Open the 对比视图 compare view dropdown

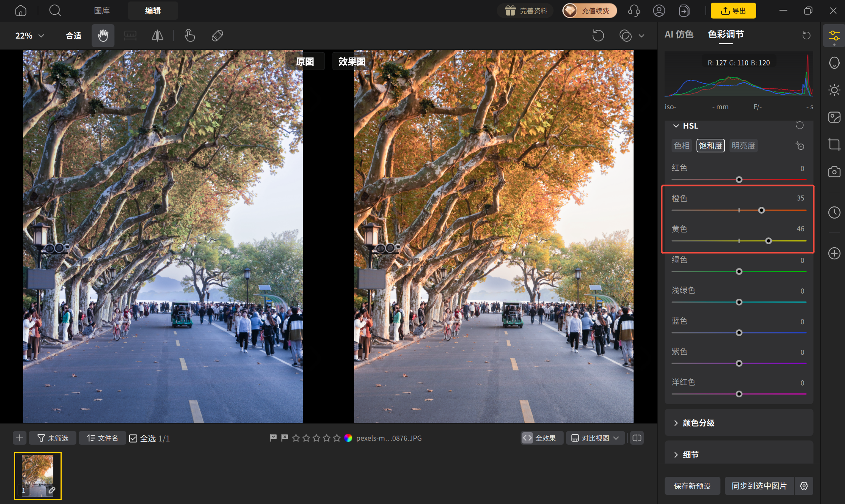595,438
